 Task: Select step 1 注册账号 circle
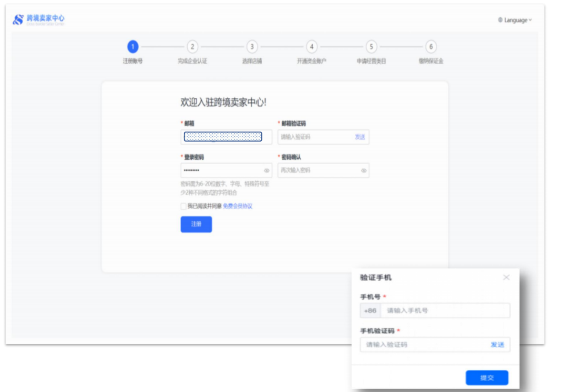click(133, 47)
